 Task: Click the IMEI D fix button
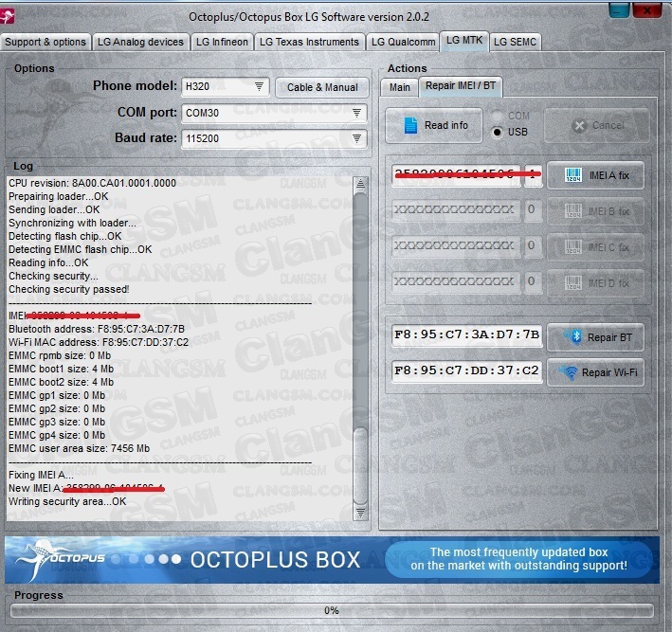[595, 282]
